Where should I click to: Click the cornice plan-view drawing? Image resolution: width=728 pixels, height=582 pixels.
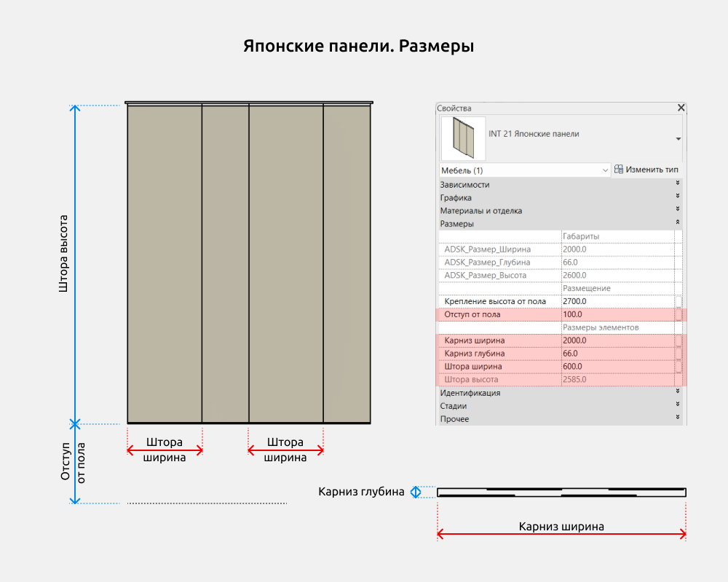tap(561, 493)
